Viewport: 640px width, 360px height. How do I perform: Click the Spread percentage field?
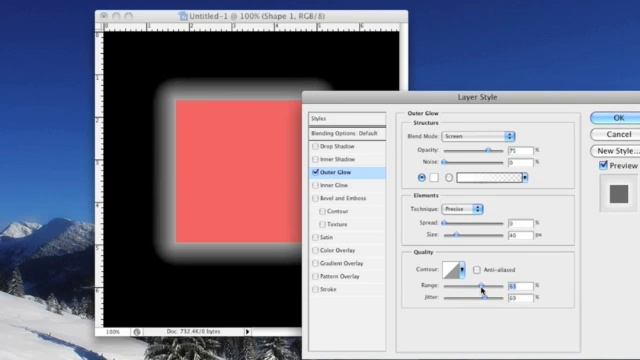(520, 223)
